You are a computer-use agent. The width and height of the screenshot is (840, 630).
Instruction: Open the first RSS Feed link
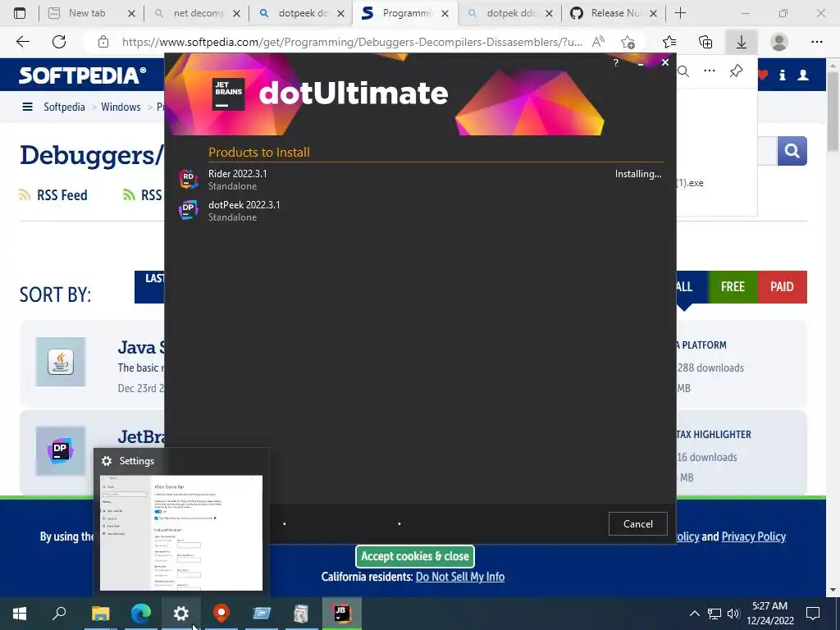click(x=53, y=195)
